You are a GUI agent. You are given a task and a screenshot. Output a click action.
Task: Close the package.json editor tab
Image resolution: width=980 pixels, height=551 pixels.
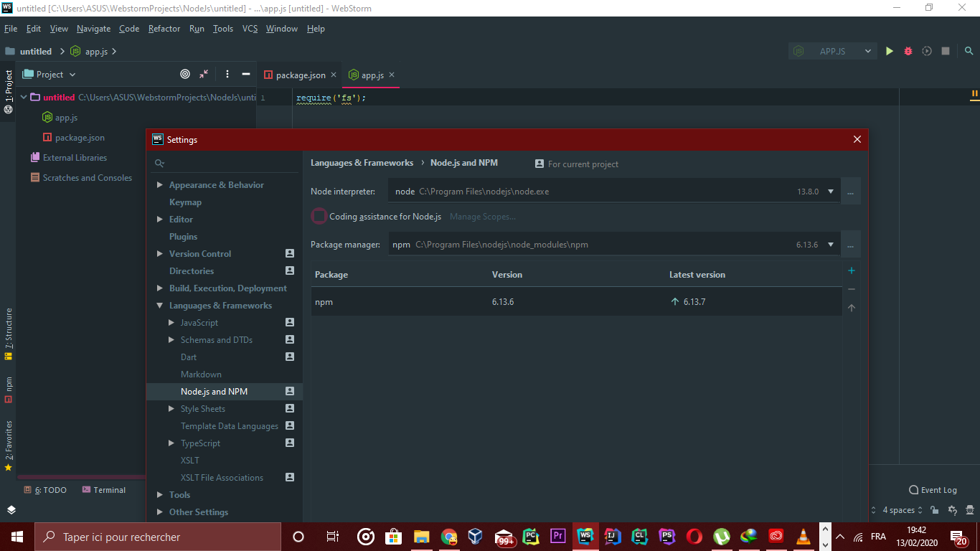click(x=334, y=75)
